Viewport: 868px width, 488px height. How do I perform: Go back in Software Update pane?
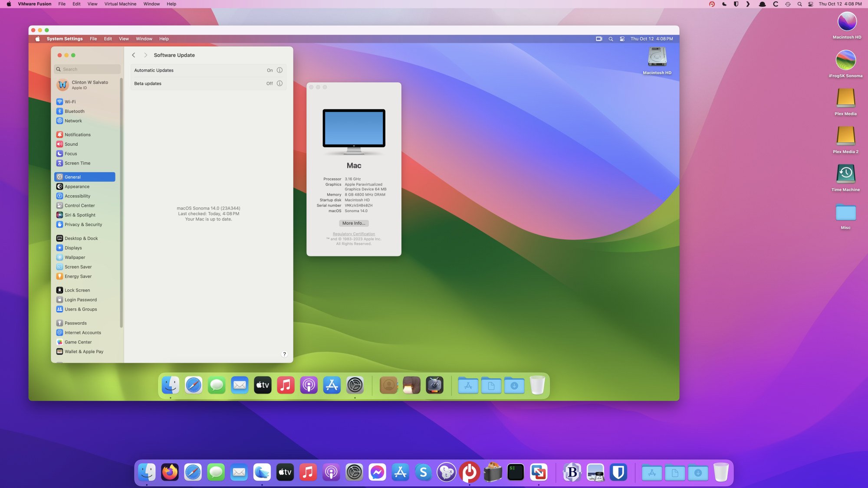[x=134, y=55]
